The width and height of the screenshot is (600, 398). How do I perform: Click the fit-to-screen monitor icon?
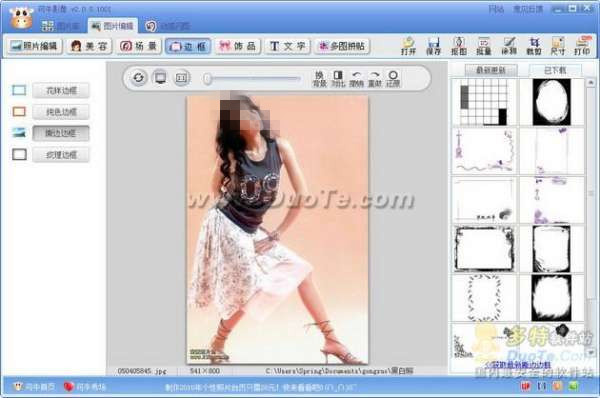160,78
